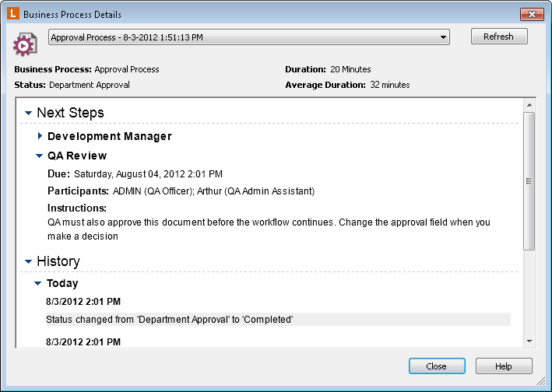
Task: Click the orange L application icon in title bar
Action: [13, 14]
